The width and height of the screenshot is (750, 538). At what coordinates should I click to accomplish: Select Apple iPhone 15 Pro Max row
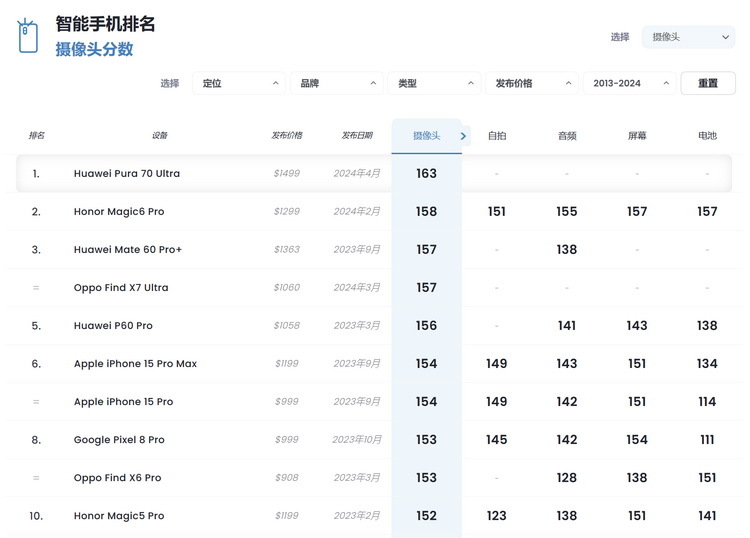tap(135, 364)
